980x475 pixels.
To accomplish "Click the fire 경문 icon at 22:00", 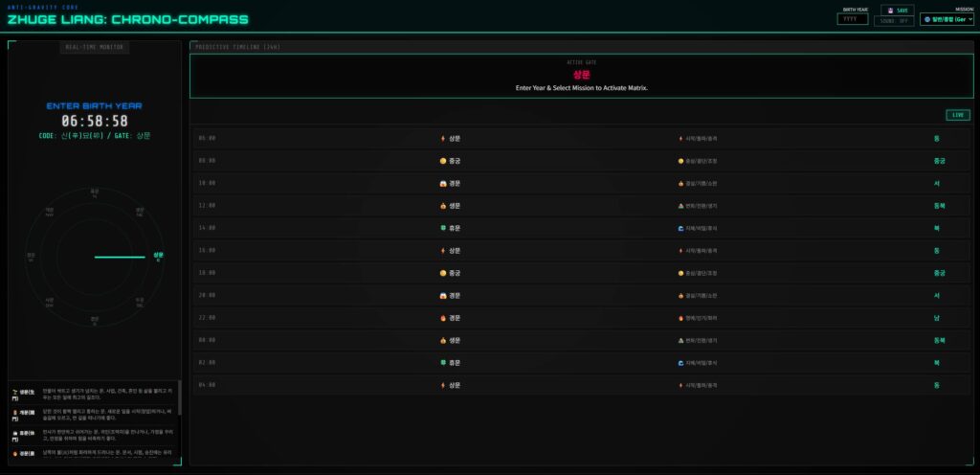I will [443, 318].
